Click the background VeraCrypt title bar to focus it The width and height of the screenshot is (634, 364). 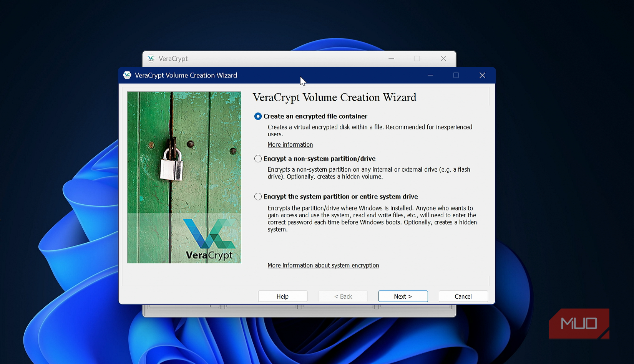[269, 58]
